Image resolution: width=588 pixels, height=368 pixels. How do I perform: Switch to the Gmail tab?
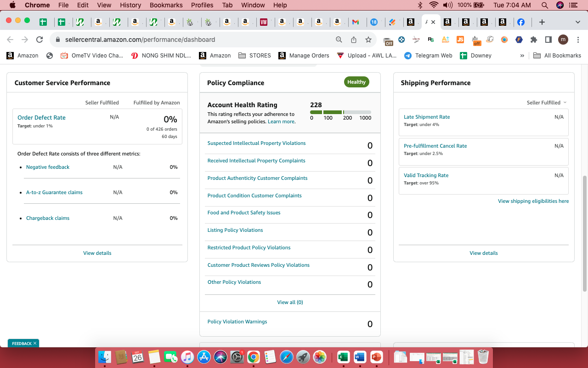[356, 22]
